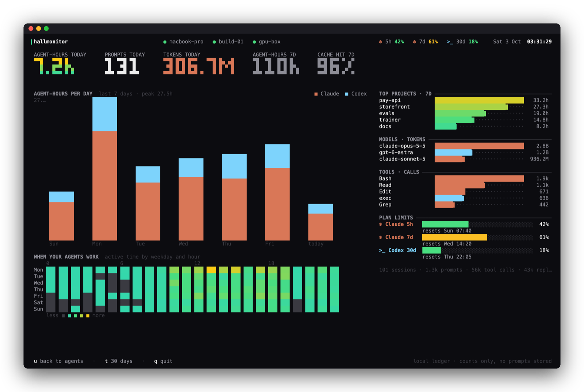Click the Codex prompt icon in the Codex 30d row

(x=382, y=251)
